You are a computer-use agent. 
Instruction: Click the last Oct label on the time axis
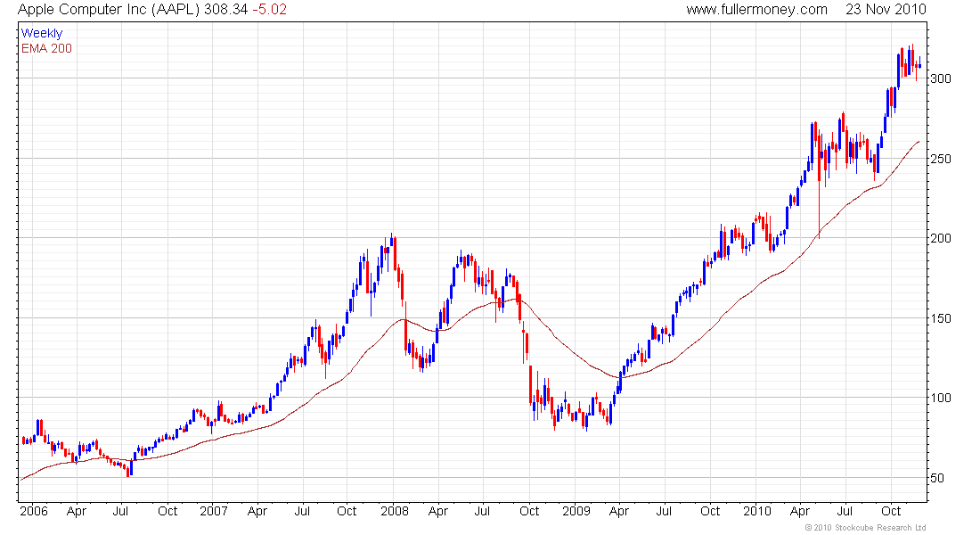[x=891, y=511]
